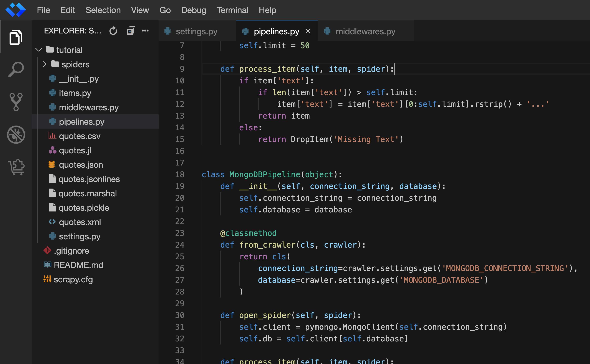Screen dimensions: 590x364
Task: Switch to the middlewares.py tab
Action: tap(366, 31)
